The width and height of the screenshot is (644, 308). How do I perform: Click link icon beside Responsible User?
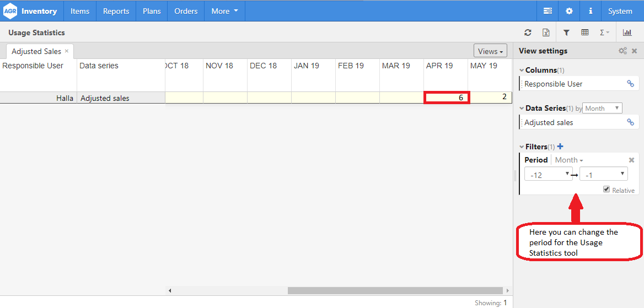tap(630, 84)
